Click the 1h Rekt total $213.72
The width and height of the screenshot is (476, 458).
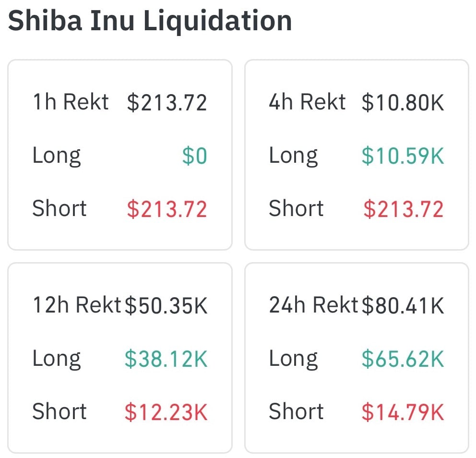pyautogui.click(x=167, y=103)
